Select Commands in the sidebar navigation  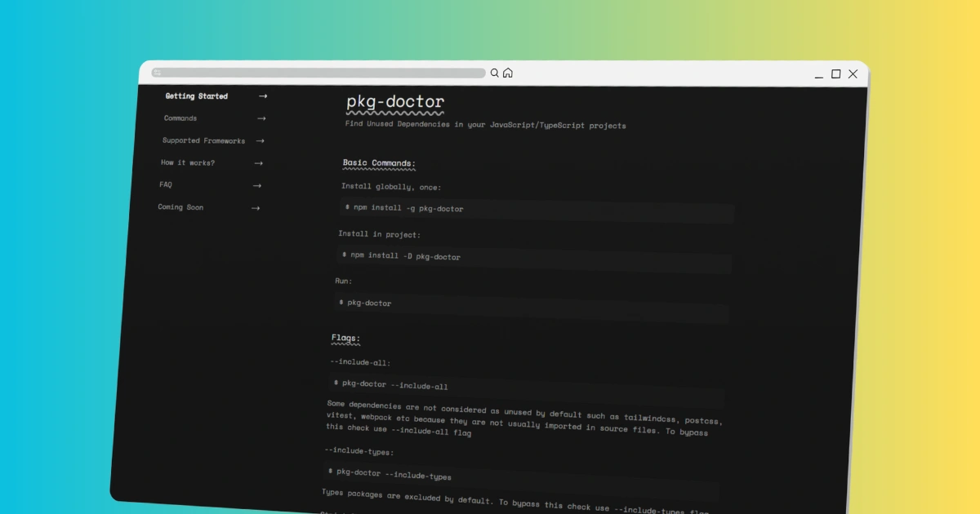(x=181, y=117)
